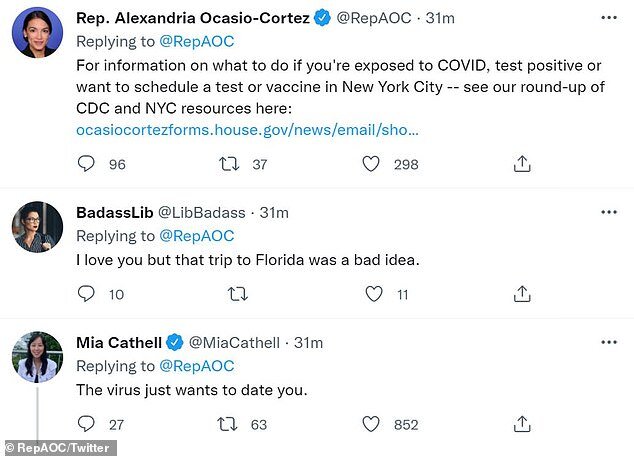634x456 pixels.
Task: Open more options for AOC's tweet
Action: (608, 18)
